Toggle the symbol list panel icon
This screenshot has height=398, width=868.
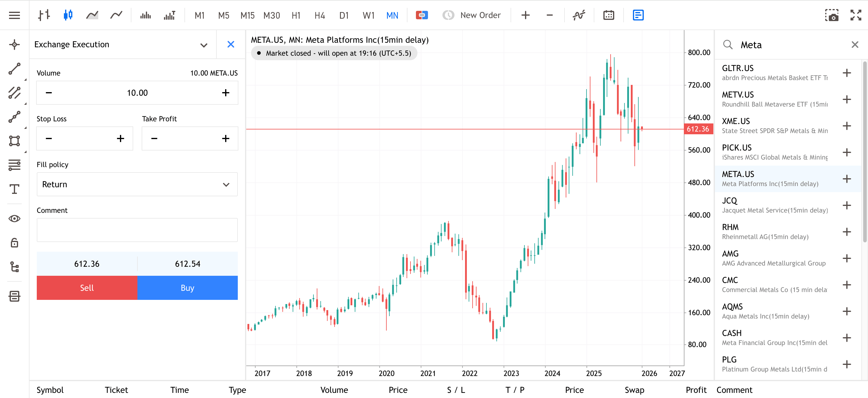point(638,15)
